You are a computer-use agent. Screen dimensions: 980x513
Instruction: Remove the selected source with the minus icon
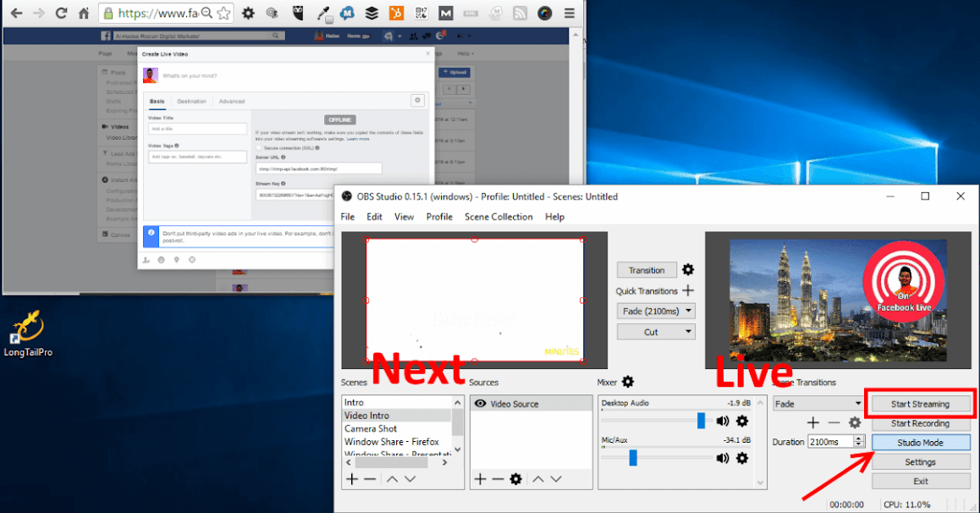tap(498, 479)
